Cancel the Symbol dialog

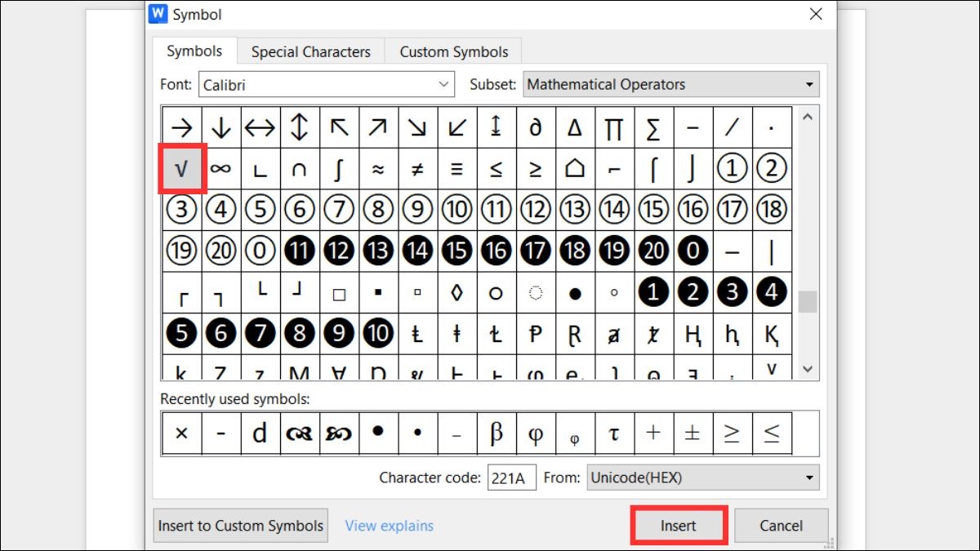point(782,526)
